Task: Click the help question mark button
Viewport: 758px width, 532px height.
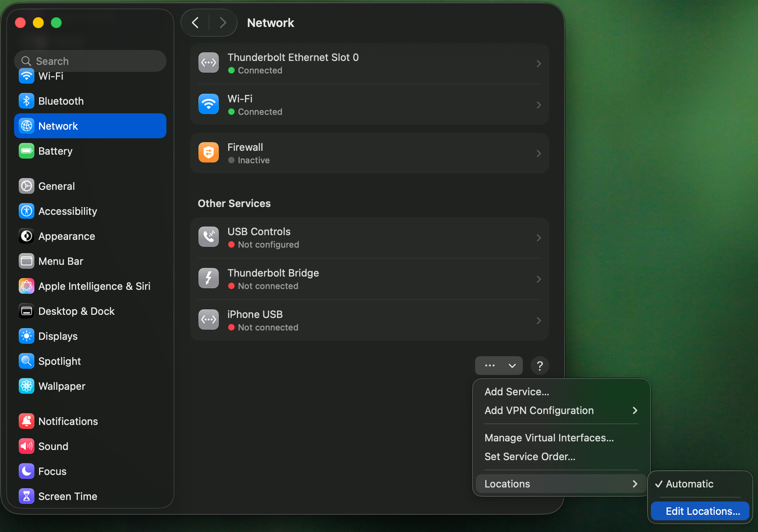Action: coord(540,366)
